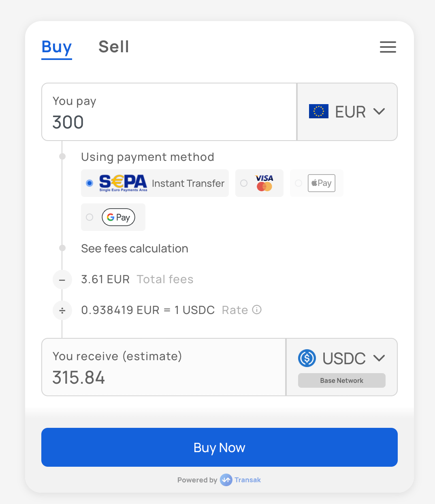This screenshot has width=435, height=504.
Task: Select the Visa card radio button
Action: 244,183
